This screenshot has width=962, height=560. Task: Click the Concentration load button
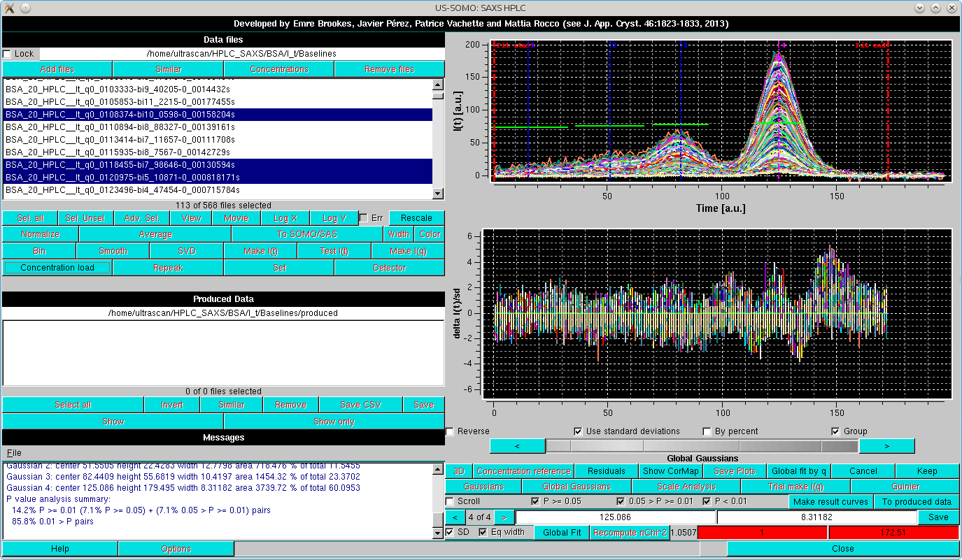click(57, 268)
